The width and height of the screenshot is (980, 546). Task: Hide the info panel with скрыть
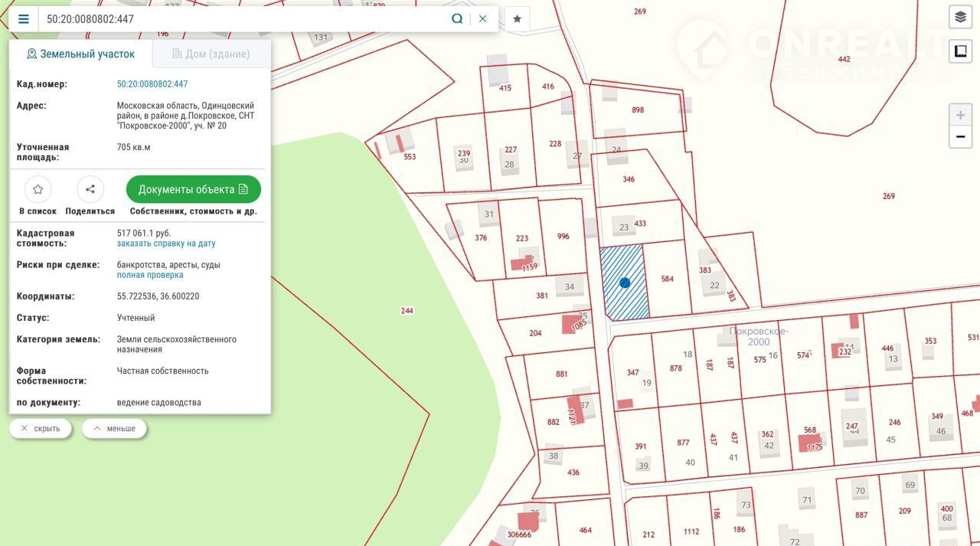click(x=41, y=429)
